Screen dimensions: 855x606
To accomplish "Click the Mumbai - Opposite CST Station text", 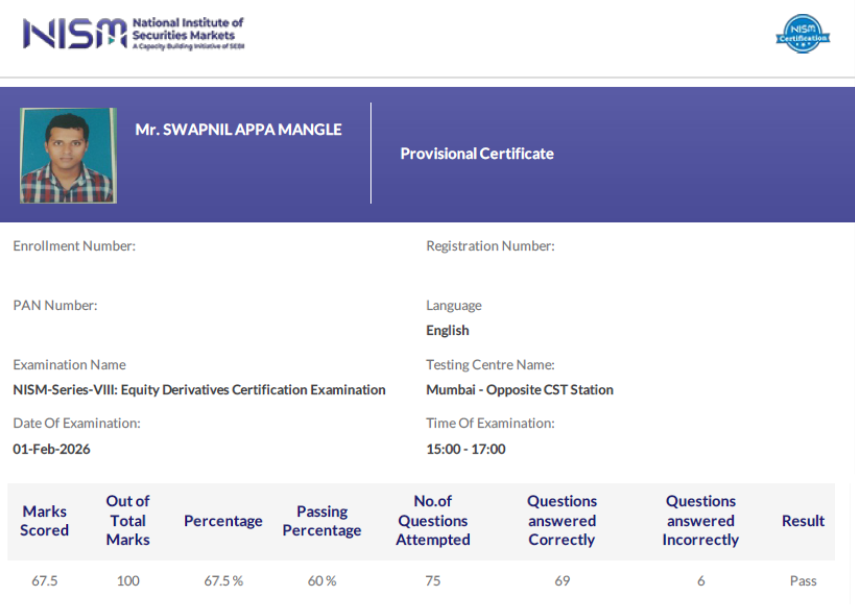I will [x=519, y=389].
